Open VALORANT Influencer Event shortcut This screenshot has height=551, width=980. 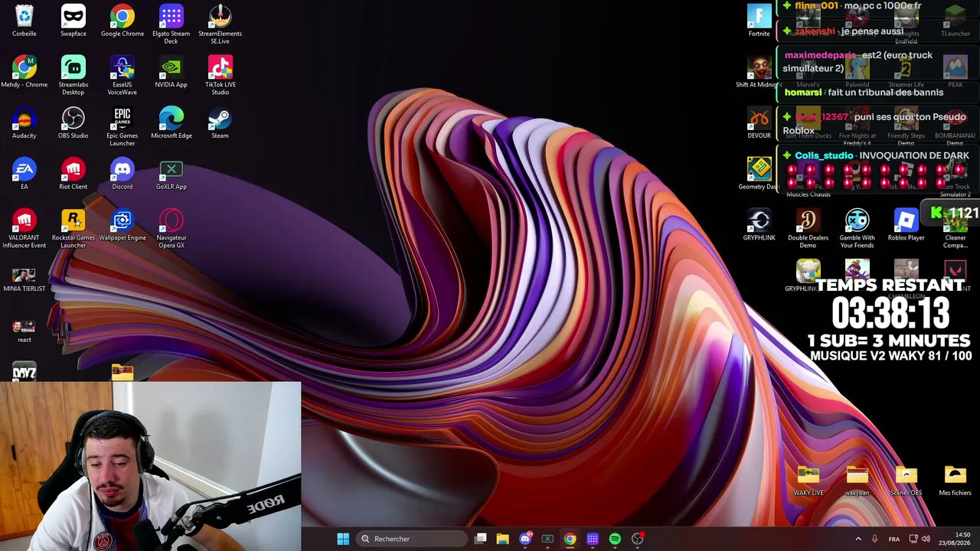[24, 229]
